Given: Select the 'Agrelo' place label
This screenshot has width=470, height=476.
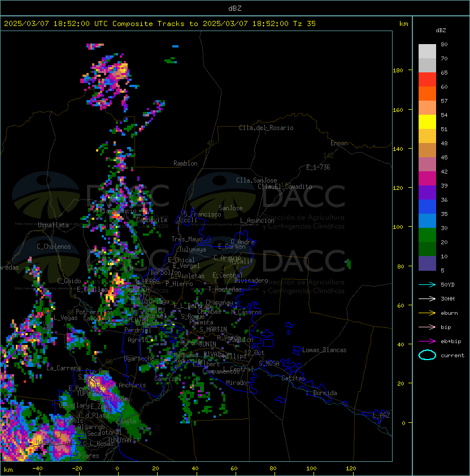Looking at the screenshot, I should click(x=138, y=340).
